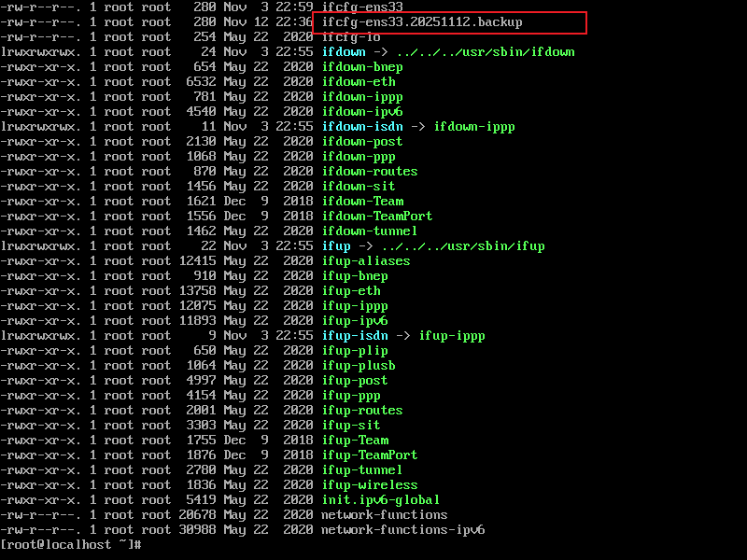The image size is (747, 560).
Task: Select the ifdown-ippp file name
Action: (x=362, y=97)
